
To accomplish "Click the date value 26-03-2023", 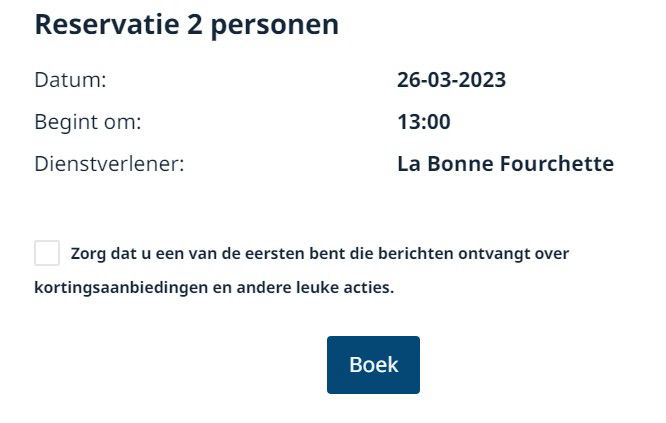I will [x=452, y=80].
